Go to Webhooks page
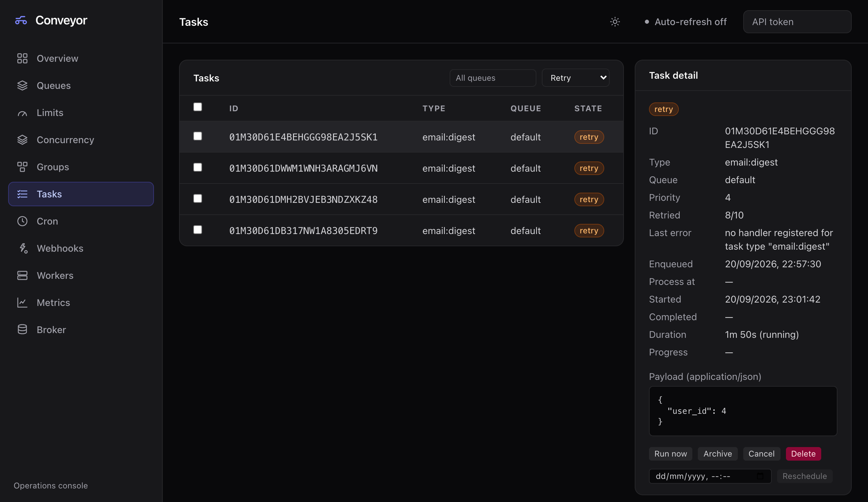The width and height of the screenshot is (868, 502). [x=81, y=248]
